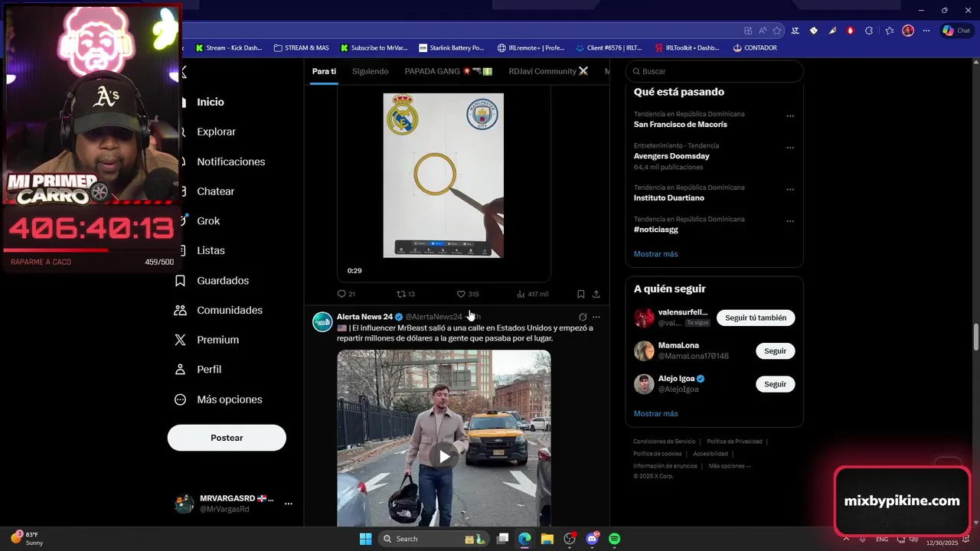Click Seguir tú también for valensurfell
The height and width of the screenshot is (551, 980).
(756, 318)
